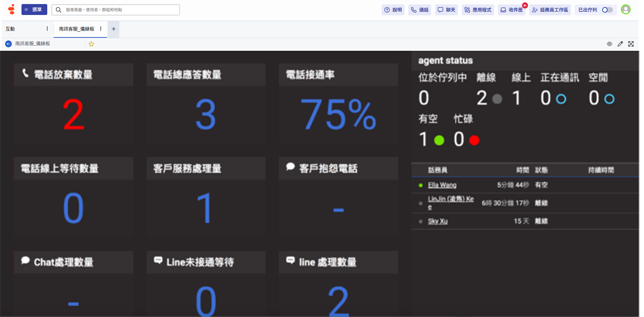This screenshot has height=317, width=644.
Task: Click the pencil edit dashboard icon
Action: tap(620, 44)
